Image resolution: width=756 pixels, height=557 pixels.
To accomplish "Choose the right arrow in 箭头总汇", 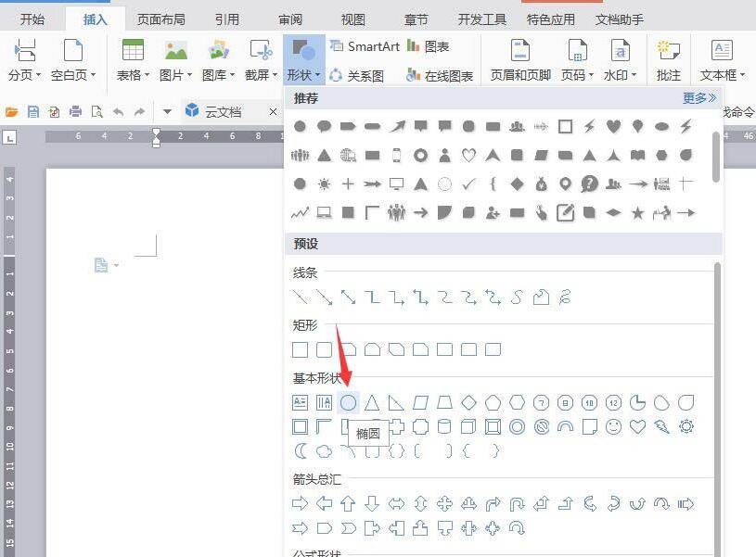I will (299, 503).
